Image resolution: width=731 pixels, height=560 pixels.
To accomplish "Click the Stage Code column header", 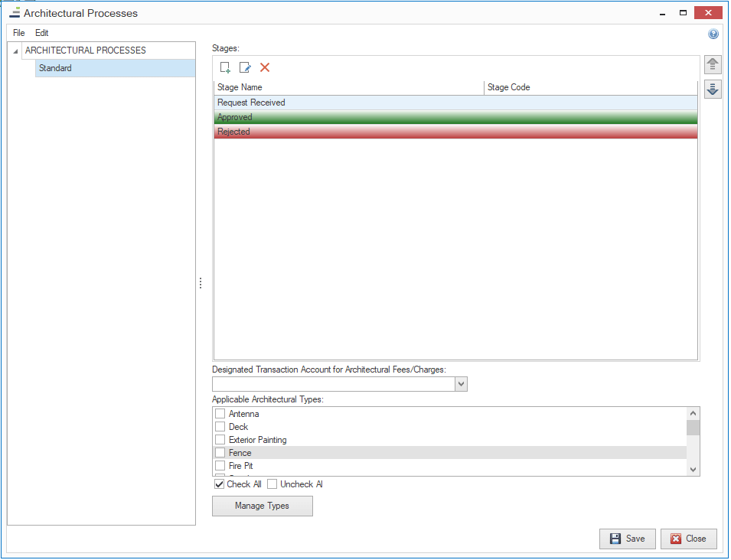I will click(591, 87).
